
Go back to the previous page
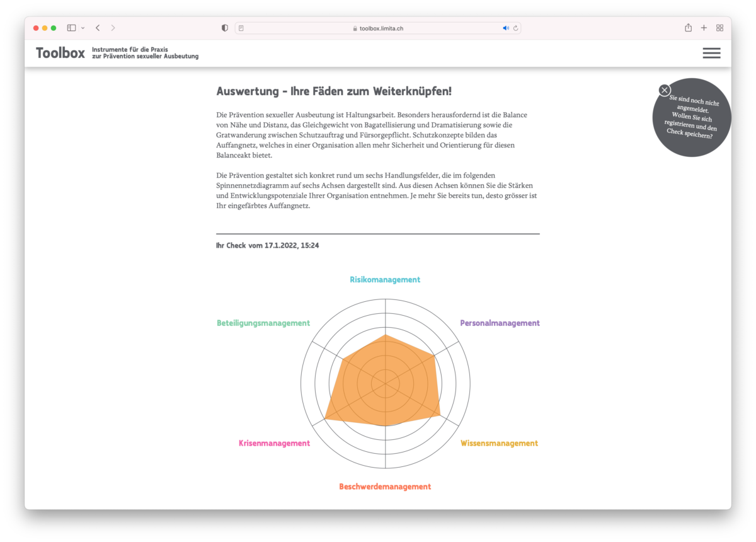98,28
